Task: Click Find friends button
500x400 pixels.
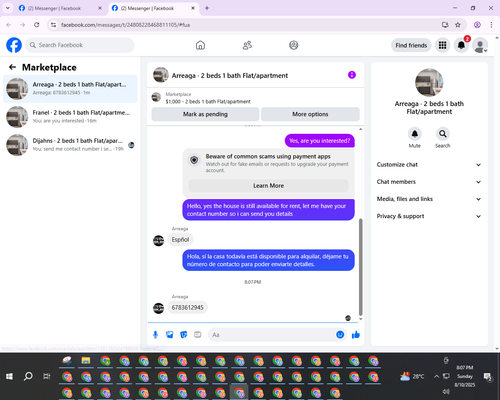Action: click(411, 45)
